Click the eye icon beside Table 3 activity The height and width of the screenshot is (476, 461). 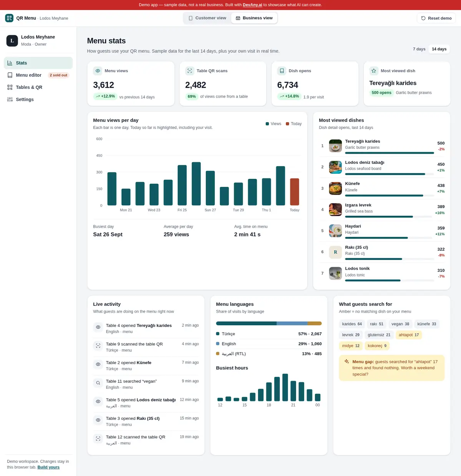[x=98, y=420]
